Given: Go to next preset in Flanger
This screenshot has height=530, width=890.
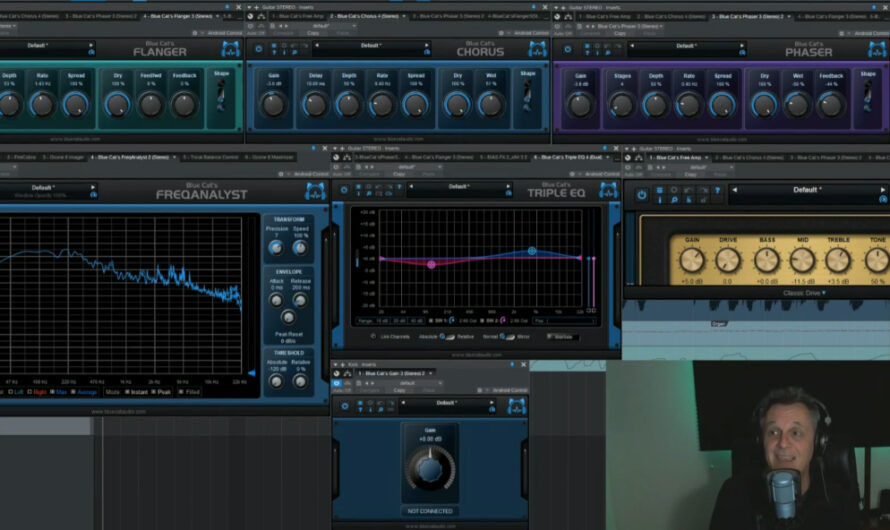Looking at the screenshot, I should coord(91,45).
